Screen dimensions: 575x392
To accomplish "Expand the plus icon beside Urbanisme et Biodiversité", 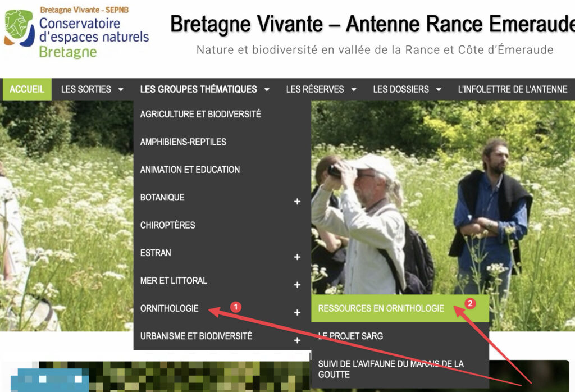I will tap(298, 340).
